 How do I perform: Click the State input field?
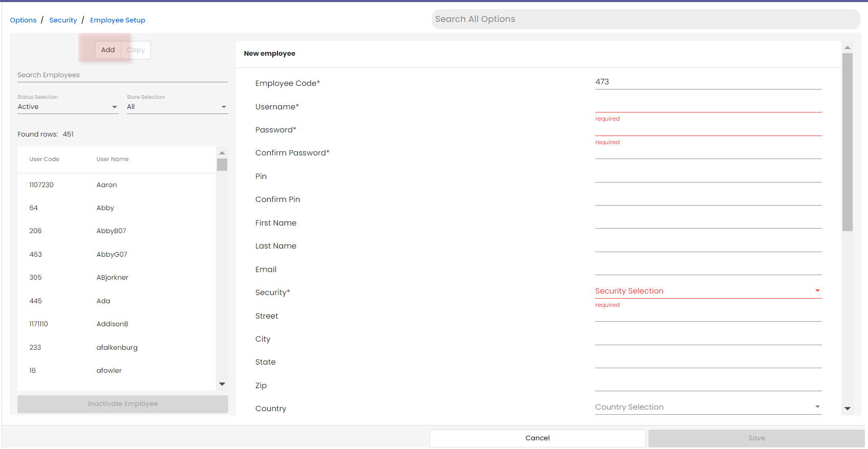[x=708, y=361]
